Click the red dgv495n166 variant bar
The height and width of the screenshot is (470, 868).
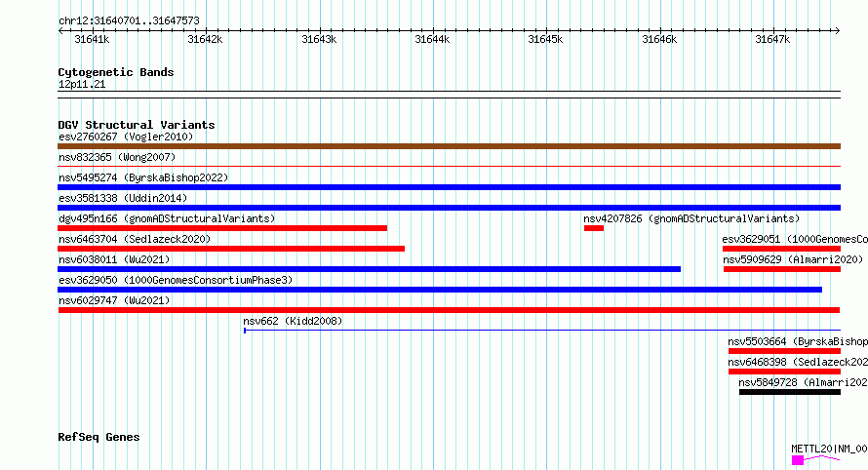coord(222,228)
